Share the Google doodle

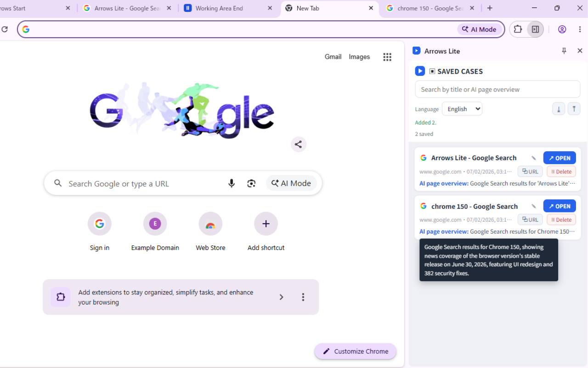[x=299, y=144]
